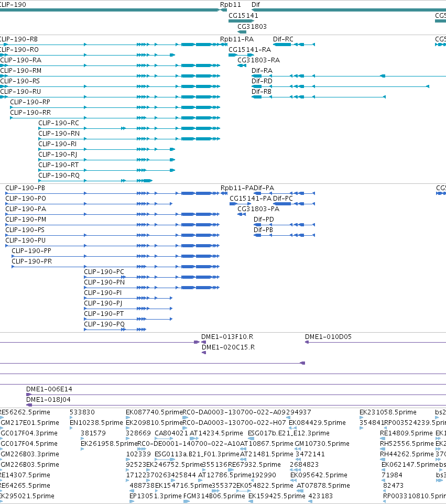Click EST EK084429.5prime
Image resolution: width=446 pixels, height=504 pixels.
[318, 422]
